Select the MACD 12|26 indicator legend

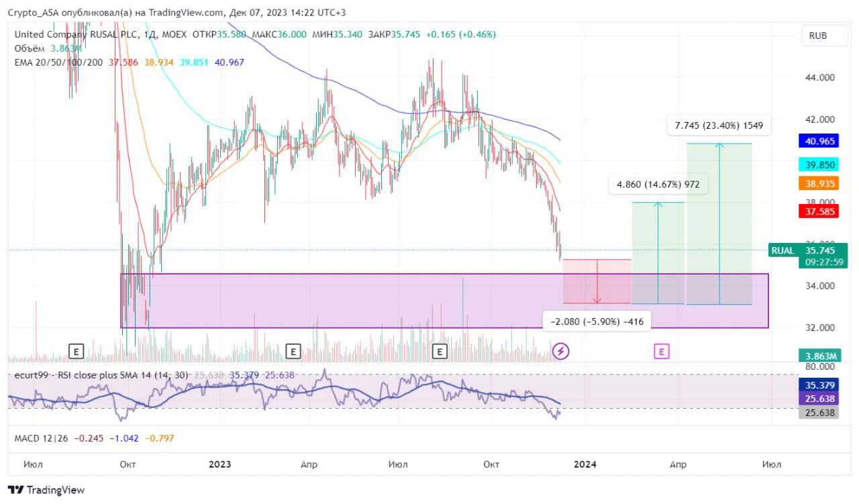point(42,438)
